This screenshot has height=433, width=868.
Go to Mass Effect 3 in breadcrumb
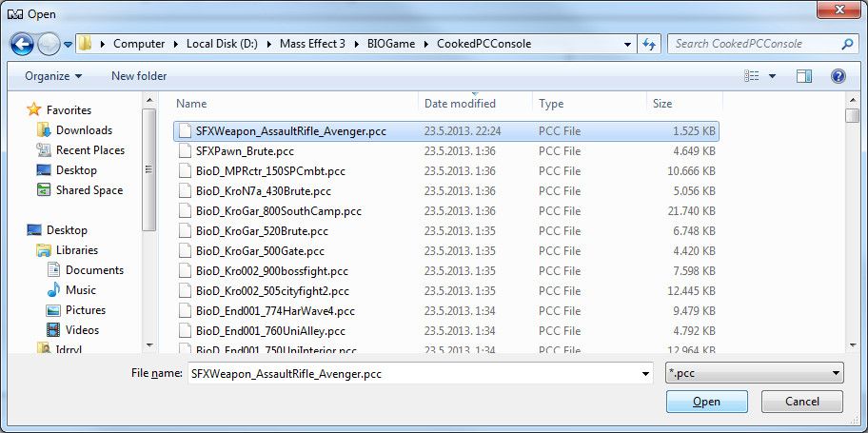pos(312,44)
